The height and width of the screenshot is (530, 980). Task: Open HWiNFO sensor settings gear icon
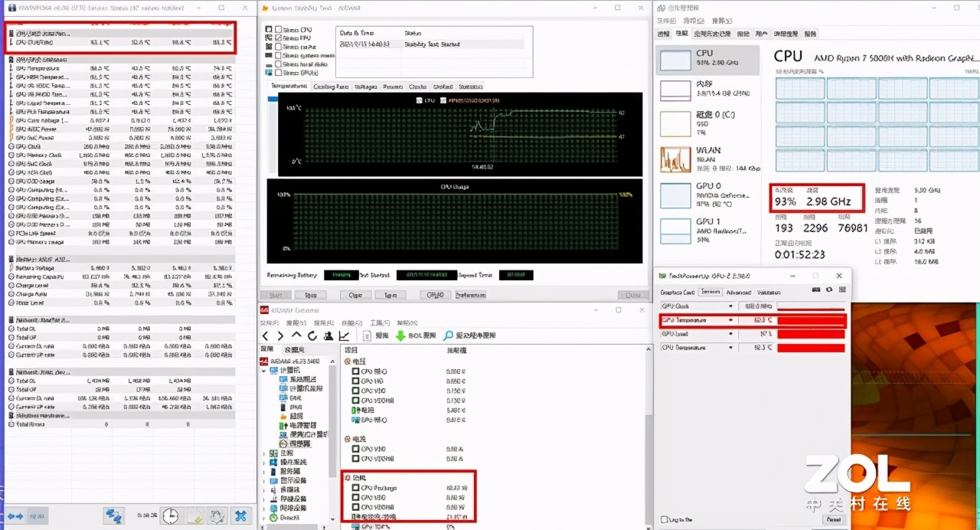tap(218, 516)
